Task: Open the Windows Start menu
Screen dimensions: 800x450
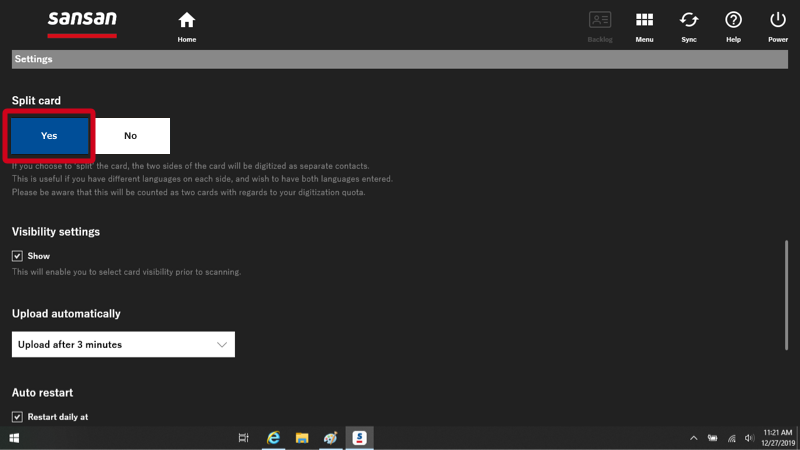Action: [x=14, y=438]
